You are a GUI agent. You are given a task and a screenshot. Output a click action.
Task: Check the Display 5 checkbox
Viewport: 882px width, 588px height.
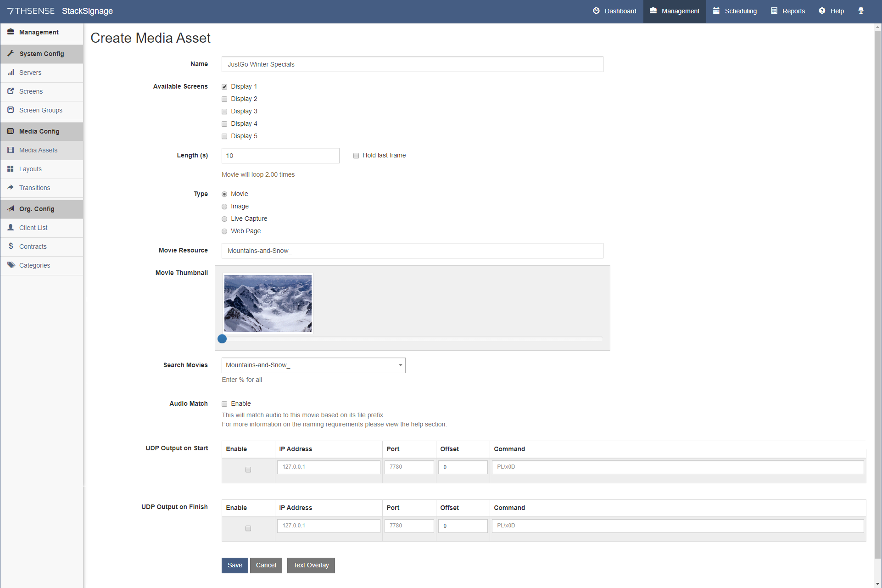coord(224,136)
